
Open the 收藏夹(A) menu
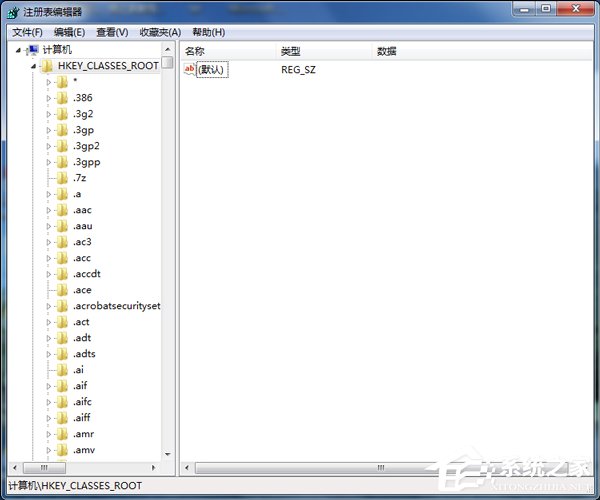click(x=160, y=33)
